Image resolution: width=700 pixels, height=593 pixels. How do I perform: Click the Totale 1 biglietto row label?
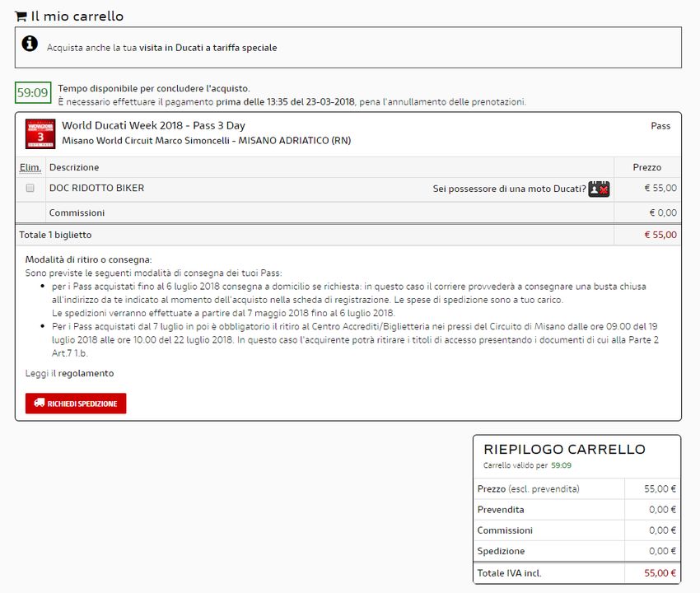coord(55,235)
